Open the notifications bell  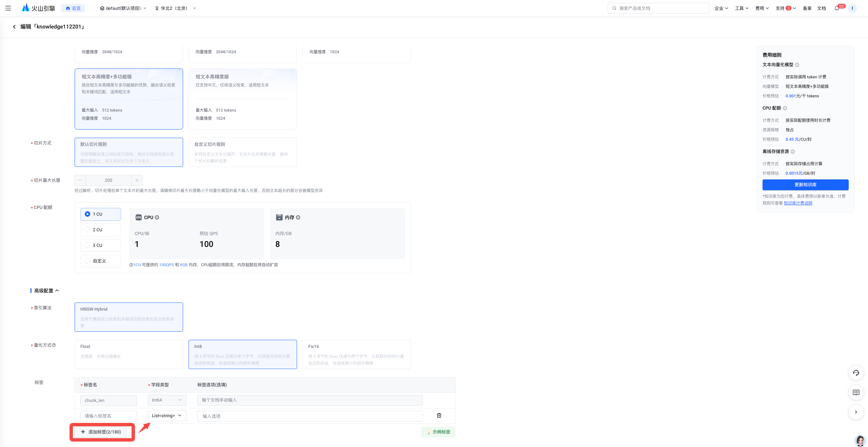[x=836, y=8]
